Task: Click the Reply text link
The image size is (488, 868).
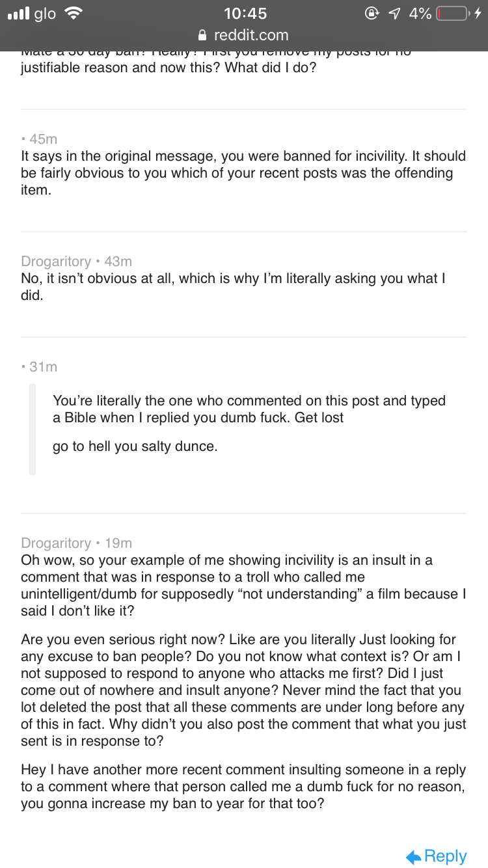Action: [x=446, y=856]
